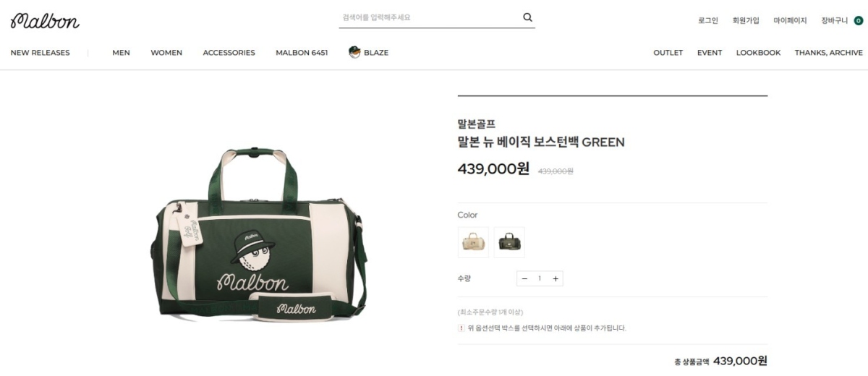Click into the search input field
This screenshot has height=376, width=868.
pyautogui.click(x=429, y=17)
